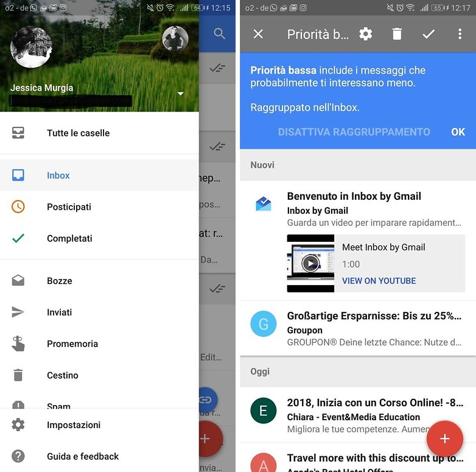Tap the orange Posticipati clock icon
Viewport: 476px width, 472px height.
pos(18,206)
